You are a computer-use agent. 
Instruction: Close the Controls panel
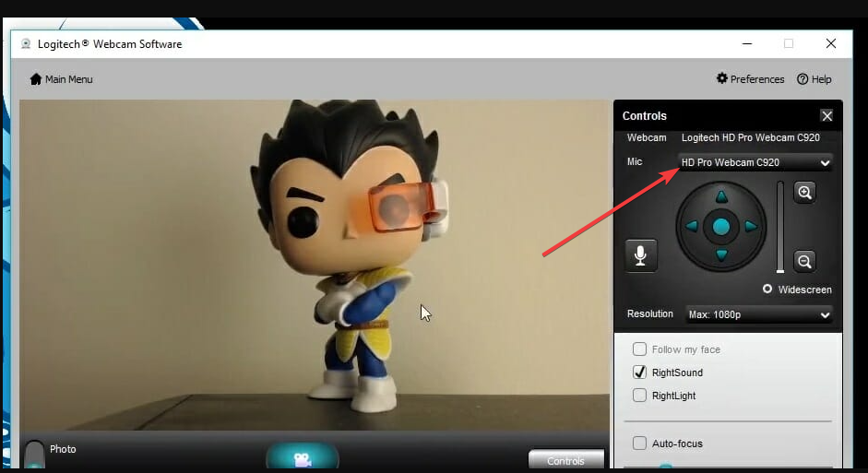[x=827, y=115]
